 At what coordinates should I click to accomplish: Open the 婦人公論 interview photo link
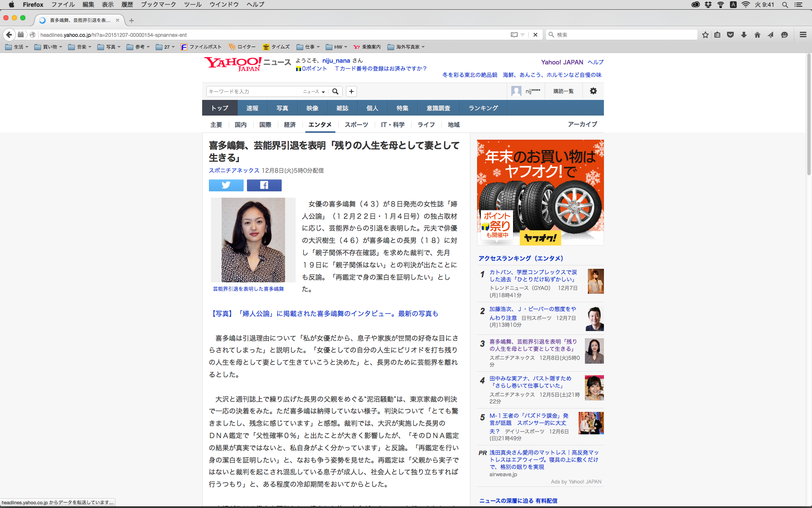tap(324, 314)
